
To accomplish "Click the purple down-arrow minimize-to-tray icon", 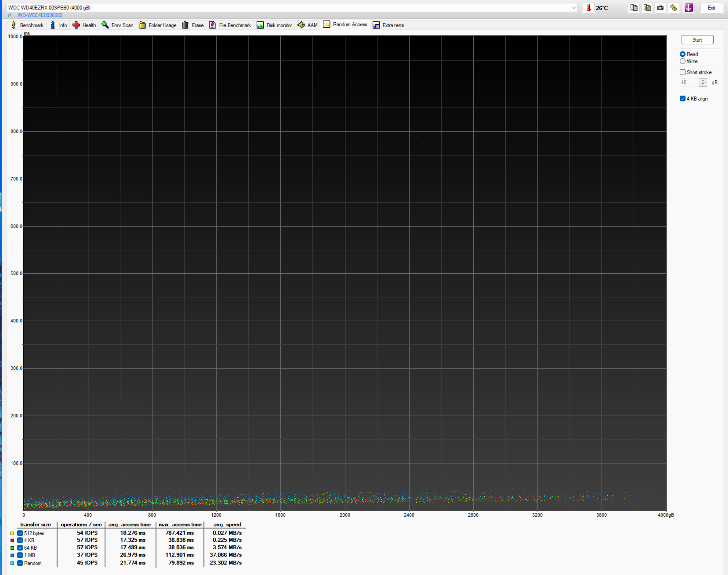I will point(689,8).
